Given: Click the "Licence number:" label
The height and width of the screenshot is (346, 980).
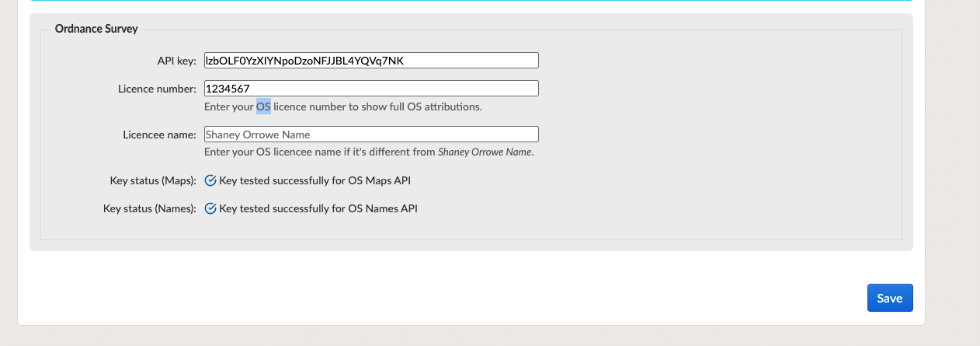Looking at the screenshot, I should pos(157,89).
